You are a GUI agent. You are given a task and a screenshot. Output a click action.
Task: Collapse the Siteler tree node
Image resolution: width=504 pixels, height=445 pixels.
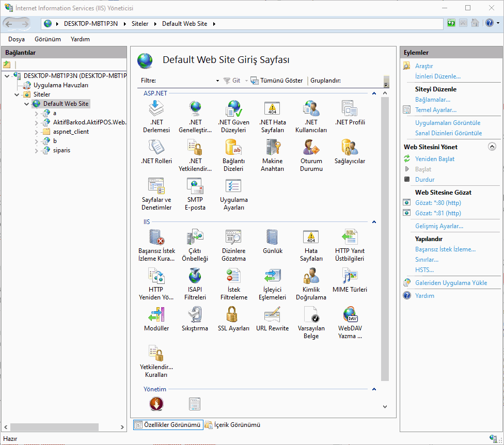[x=17, y=94]
